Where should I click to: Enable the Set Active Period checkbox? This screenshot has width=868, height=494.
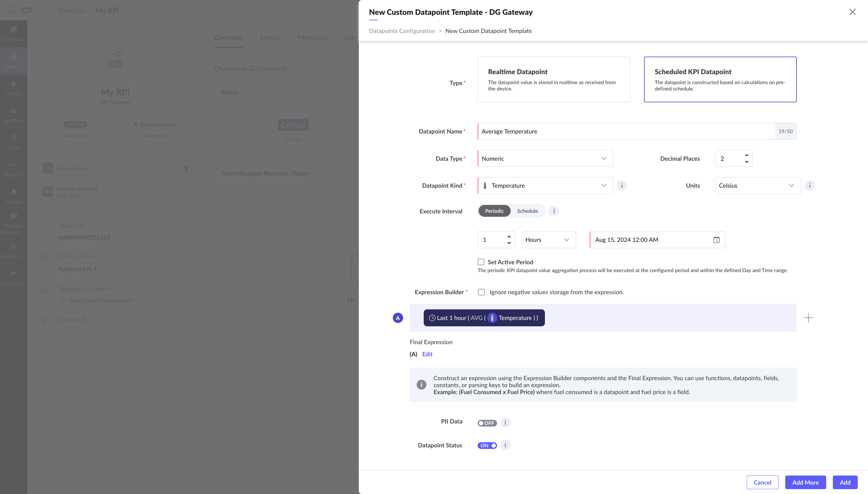point(481,262)
